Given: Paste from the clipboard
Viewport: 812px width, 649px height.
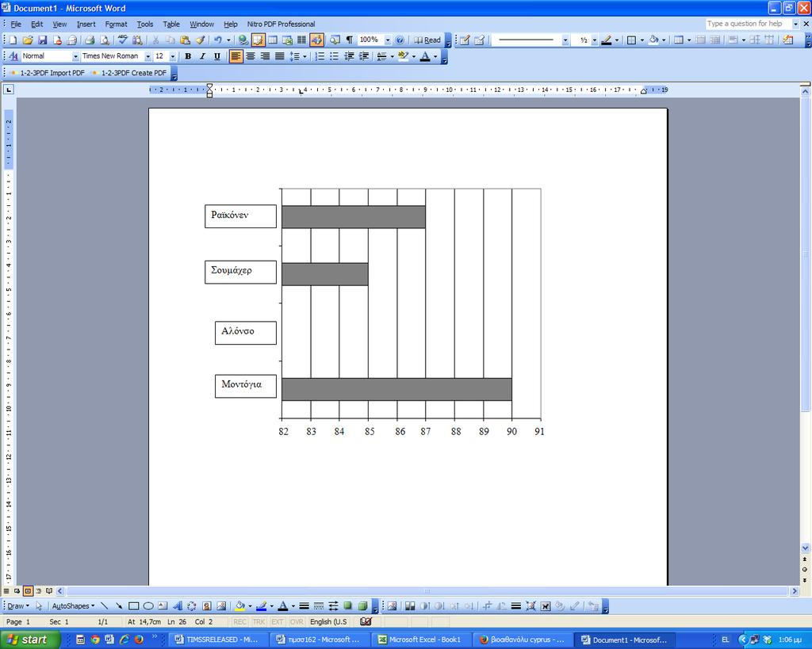Looking at the screenshot, I should (185, 40).
